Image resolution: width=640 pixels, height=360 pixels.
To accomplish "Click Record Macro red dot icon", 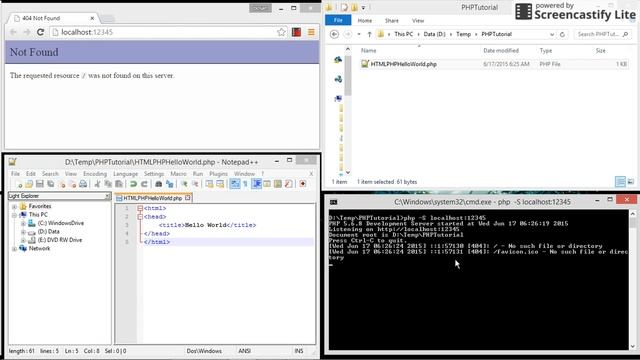I will [x=303, y=184].
